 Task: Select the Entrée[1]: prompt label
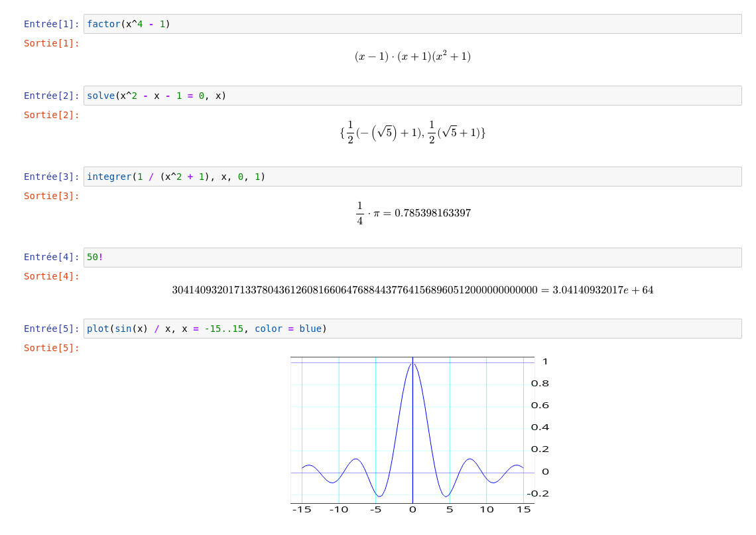pos(52,24)
